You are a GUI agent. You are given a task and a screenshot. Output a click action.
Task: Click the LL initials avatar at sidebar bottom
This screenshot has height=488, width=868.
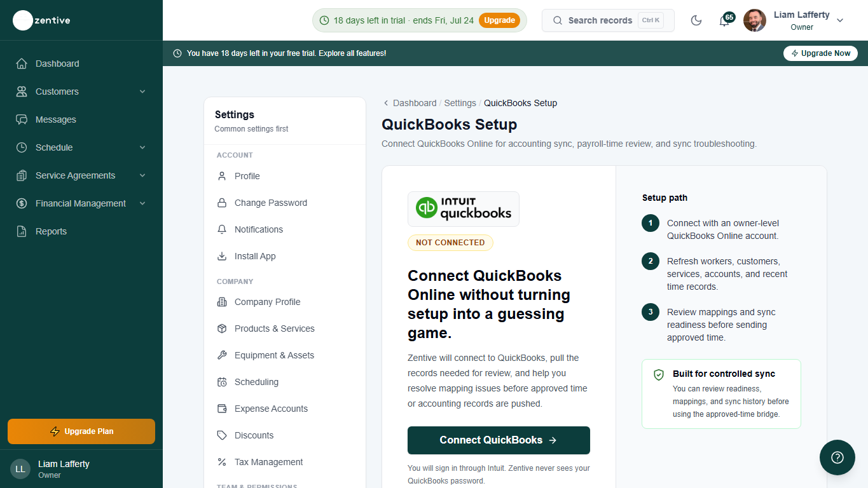click(x=20, y=469)
